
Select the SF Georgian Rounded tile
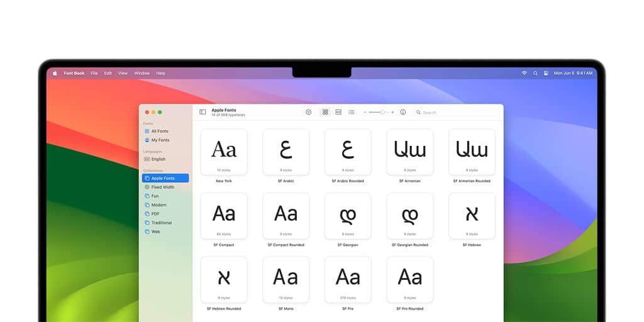click(x=410, y=216)
